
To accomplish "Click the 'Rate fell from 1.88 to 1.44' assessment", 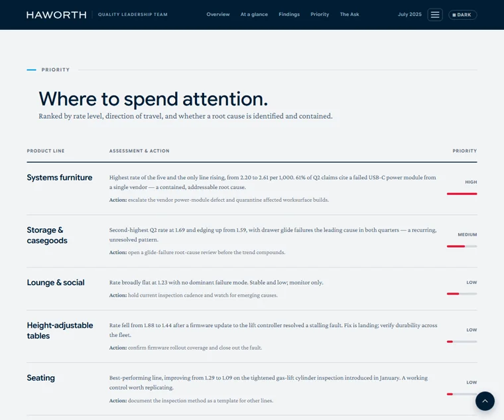I will (273, 330).
